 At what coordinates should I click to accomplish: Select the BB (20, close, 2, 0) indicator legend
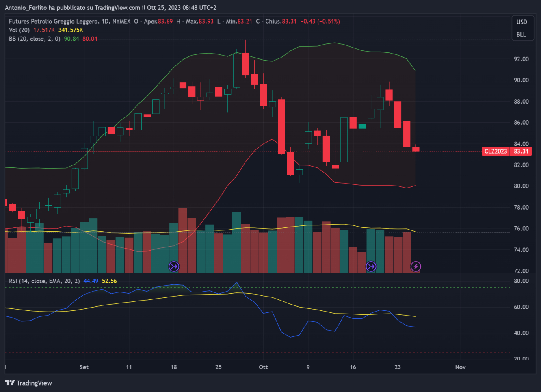35,39
